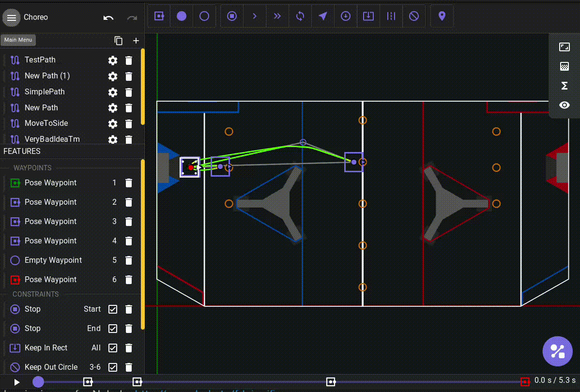Select the VeryBadIdeaTm entry
The image size is (580, 392).
[x=70, y=139]
